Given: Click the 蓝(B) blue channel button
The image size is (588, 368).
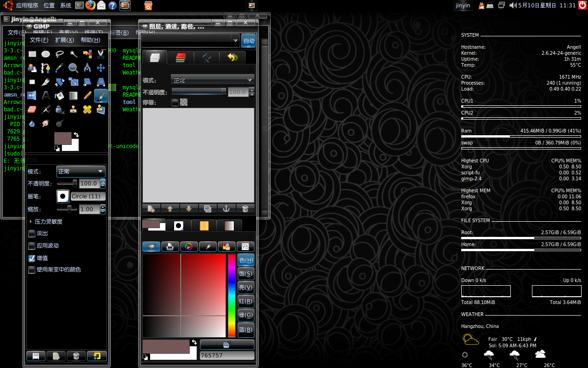Looking at the screenshot, I should (x=246, y=329).
